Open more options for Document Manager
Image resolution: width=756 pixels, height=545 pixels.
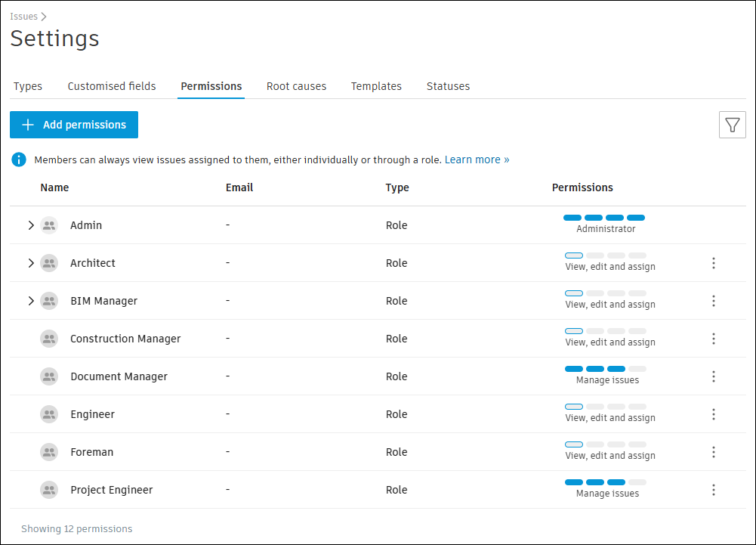(x=713, y=376)
